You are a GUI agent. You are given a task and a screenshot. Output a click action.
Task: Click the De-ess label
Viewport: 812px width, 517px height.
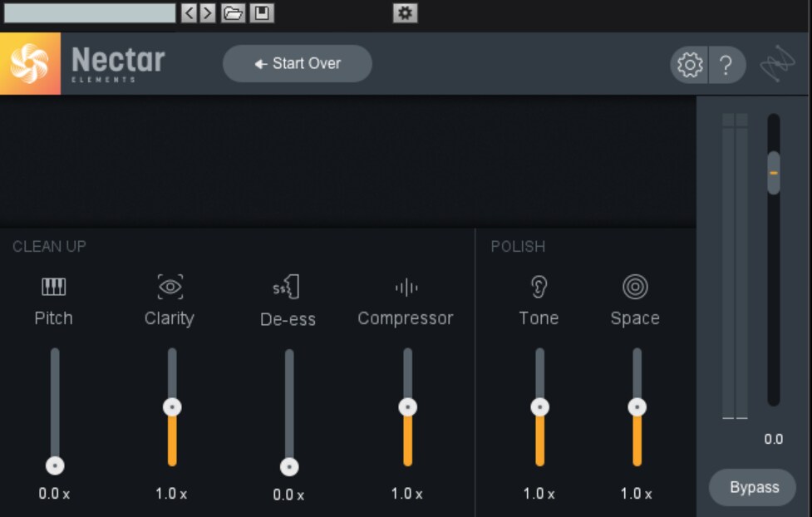pos(288,319)
